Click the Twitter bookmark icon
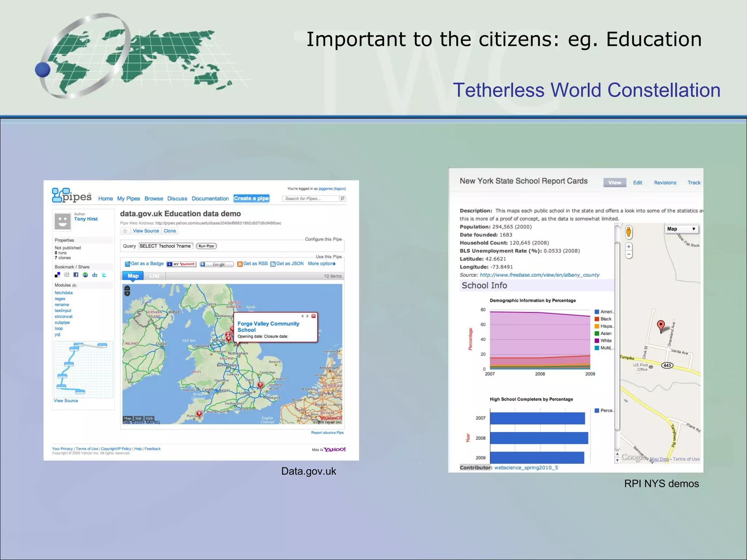 [104, 275]
